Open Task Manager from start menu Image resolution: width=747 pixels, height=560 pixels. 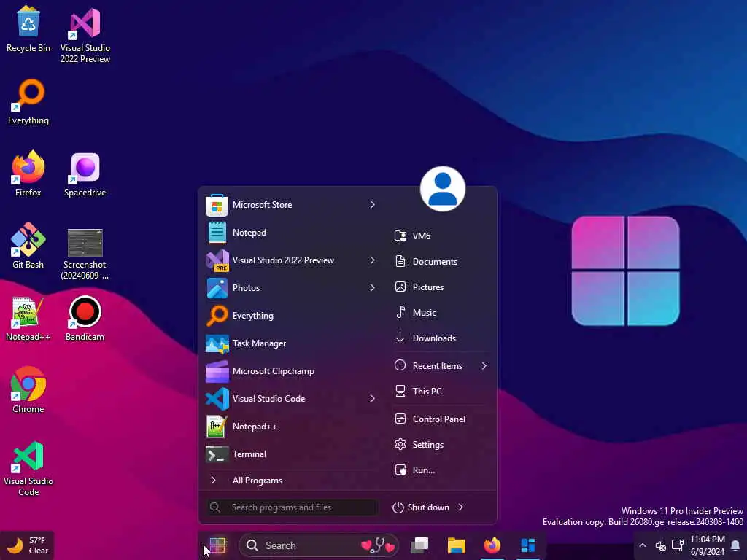point(292,343)
